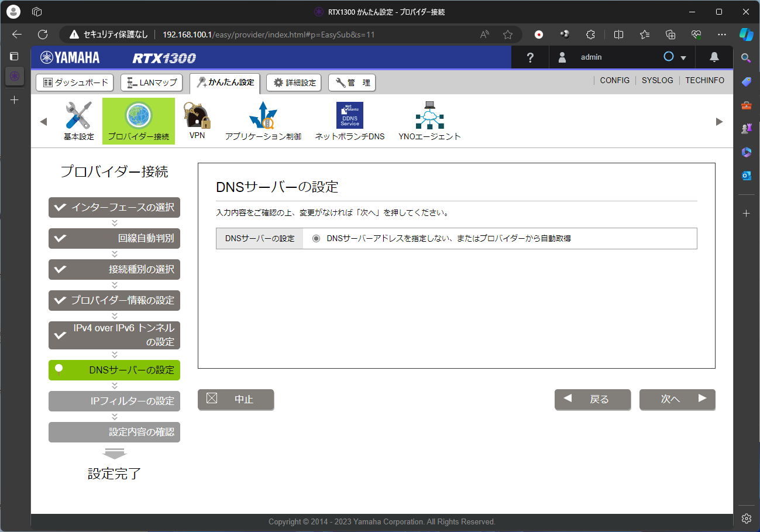Click the プロバイダー接続 globe icon
Image resolution: width=760 pixels, height=532 pixels.
pyautogui.click(x=139, y=115)
